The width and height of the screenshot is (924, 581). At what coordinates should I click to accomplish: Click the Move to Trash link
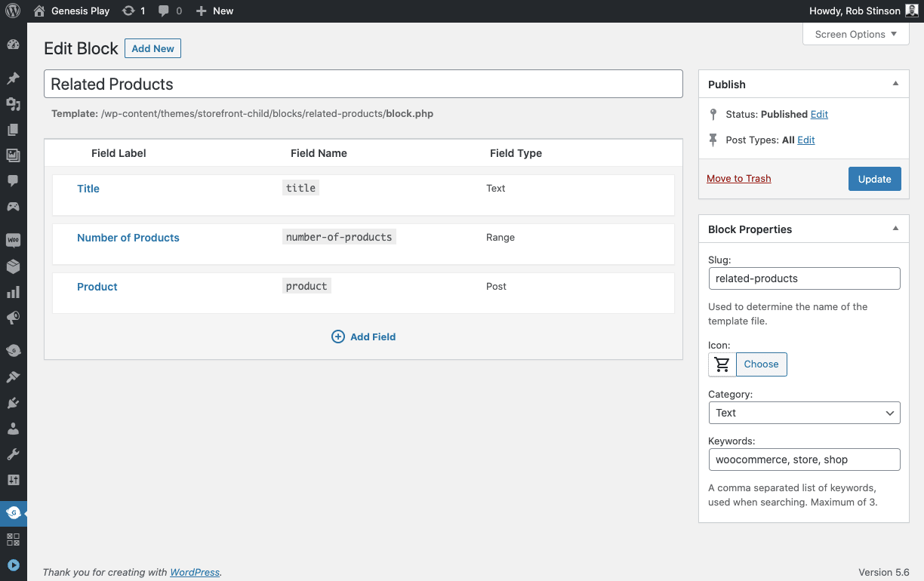click(x=738, y=178)
